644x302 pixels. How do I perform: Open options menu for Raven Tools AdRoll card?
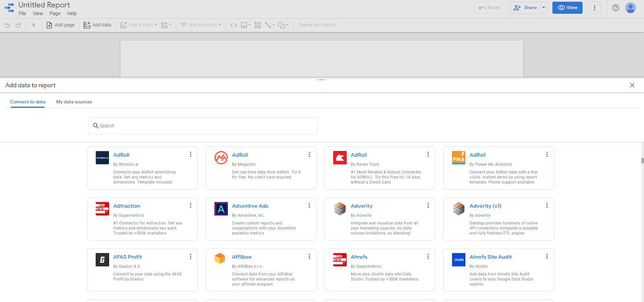point(428,155)
